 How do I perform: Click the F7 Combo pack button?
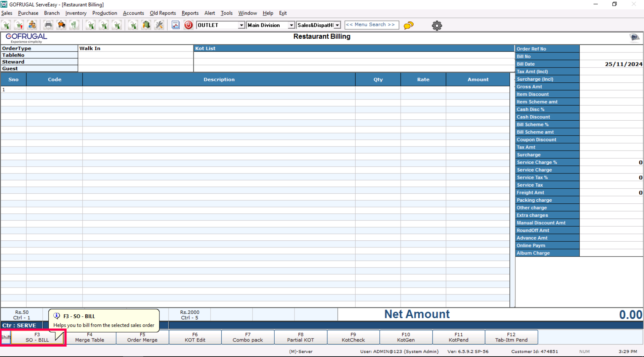247,337
